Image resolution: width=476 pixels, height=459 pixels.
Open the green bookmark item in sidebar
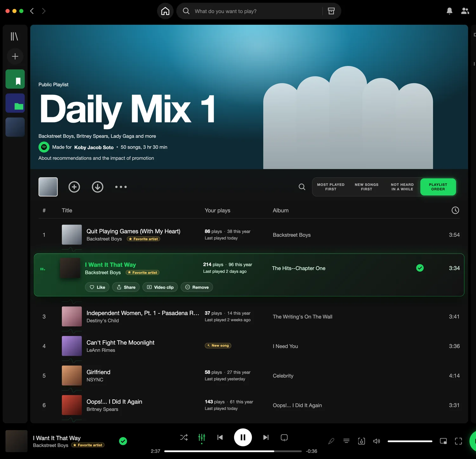click(x=15, y=79)
